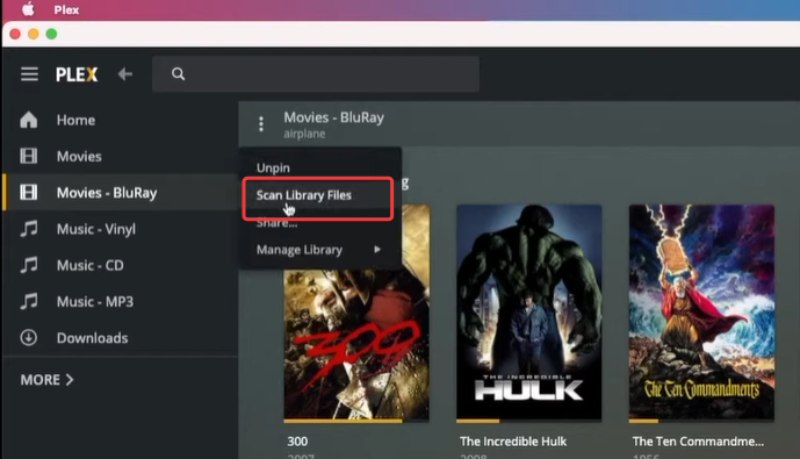Focus the search input field
Screen dimensions: 800x459
click(315, 74)
